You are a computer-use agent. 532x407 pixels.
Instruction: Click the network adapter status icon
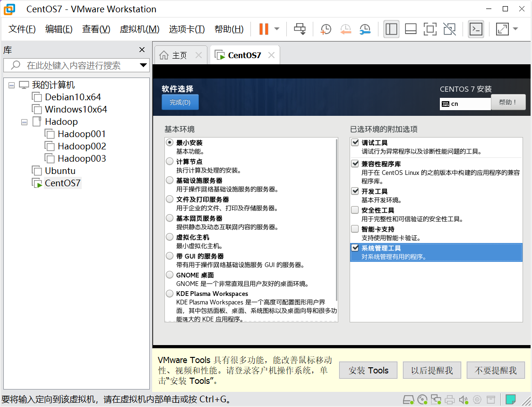[x=436, y=399]
